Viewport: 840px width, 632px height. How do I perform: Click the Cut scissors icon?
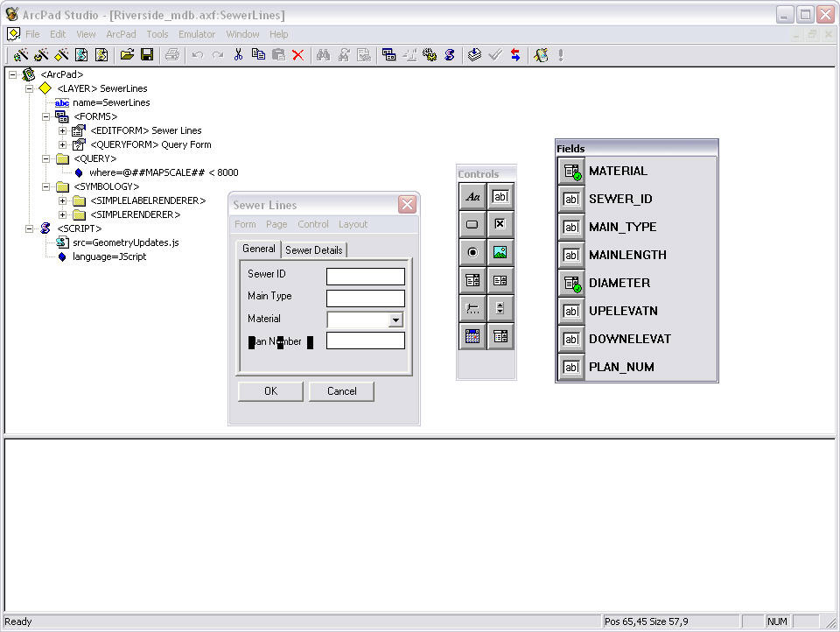click(238, 54)
